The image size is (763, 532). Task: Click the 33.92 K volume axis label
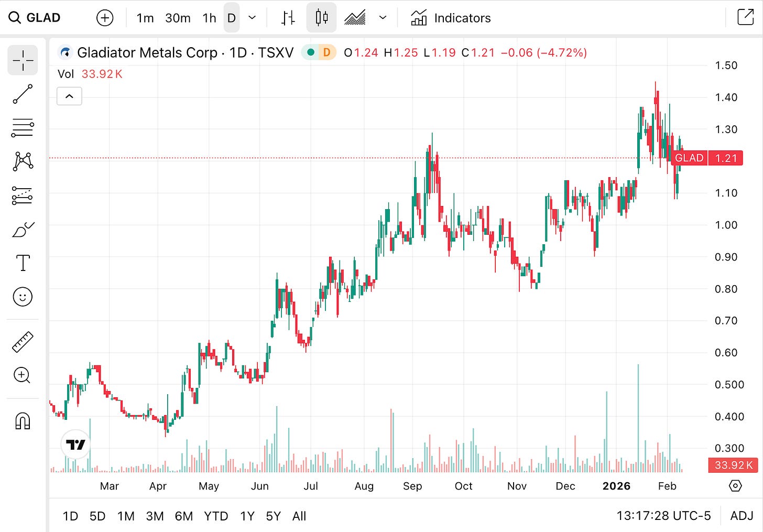733,465
